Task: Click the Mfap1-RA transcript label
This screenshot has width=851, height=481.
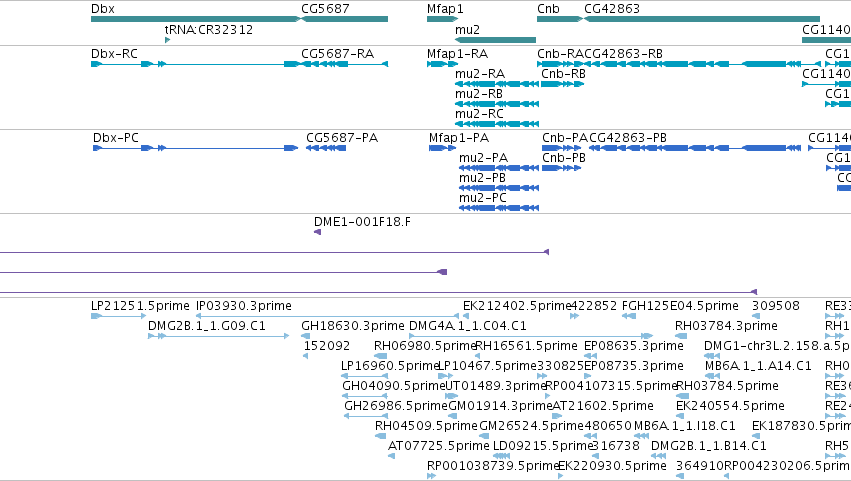Action: (x=458, y=54)
